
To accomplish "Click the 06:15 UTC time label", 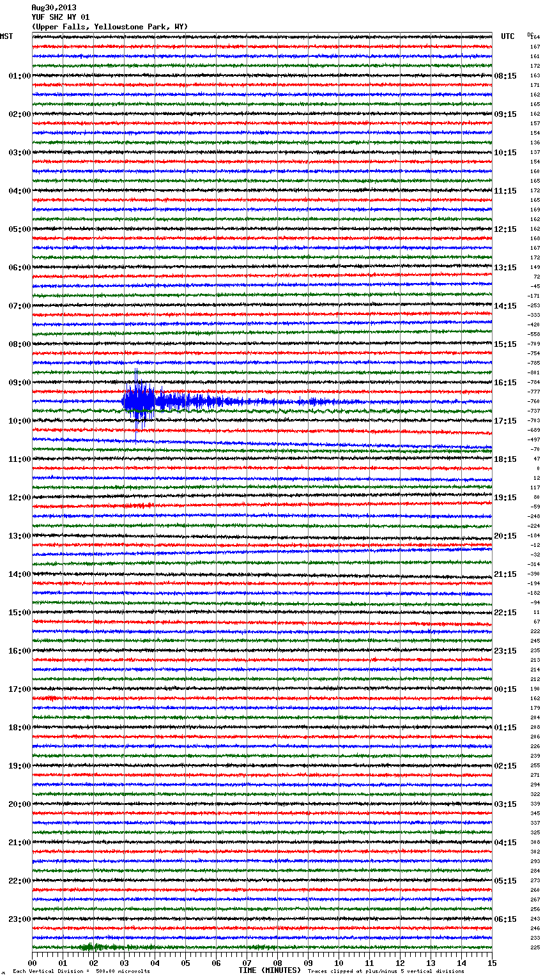I will [505, 919].
